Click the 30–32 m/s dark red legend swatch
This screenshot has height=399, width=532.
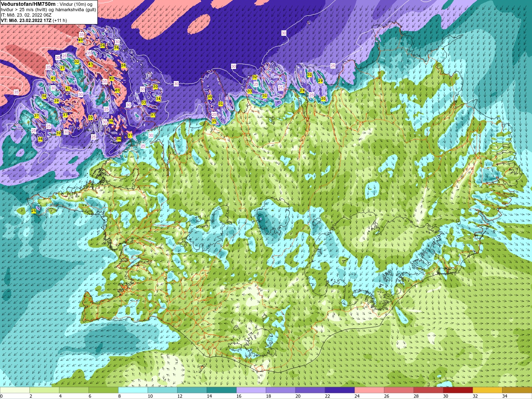tap(458, 390)
